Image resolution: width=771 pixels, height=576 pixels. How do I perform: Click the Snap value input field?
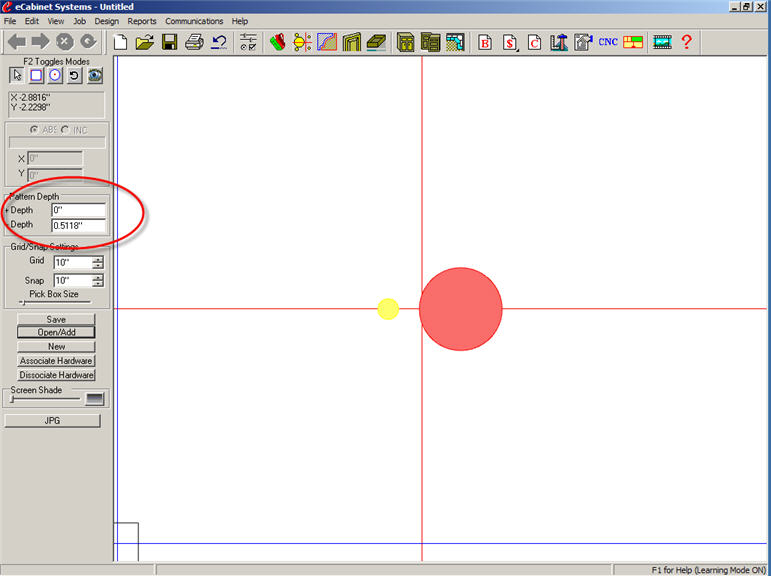(73, 281)
